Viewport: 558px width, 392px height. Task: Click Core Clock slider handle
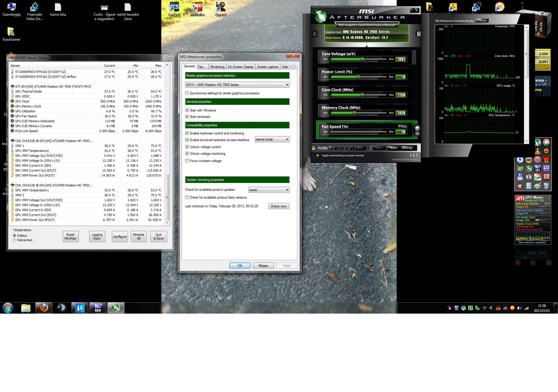coord(362,95)
